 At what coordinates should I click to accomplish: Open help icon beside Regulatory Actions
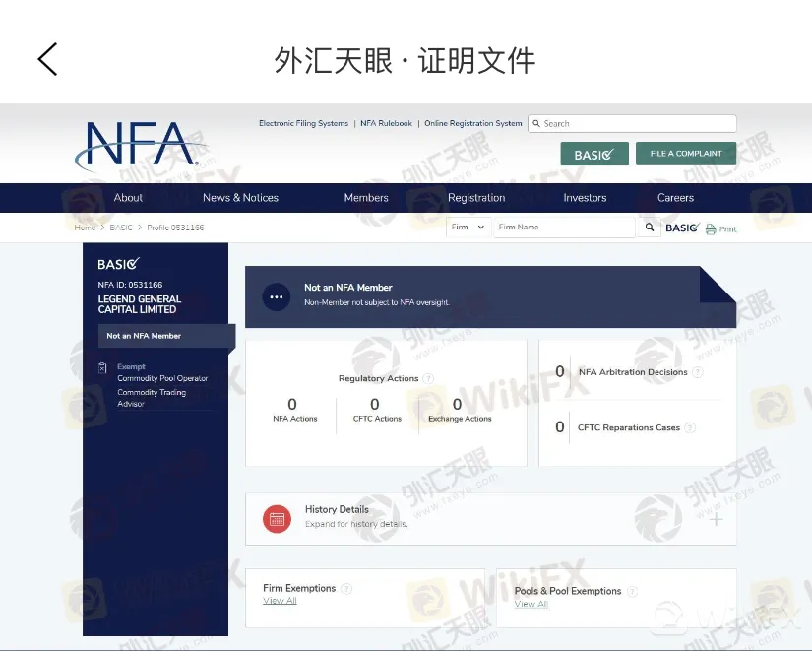click(428, 378)
